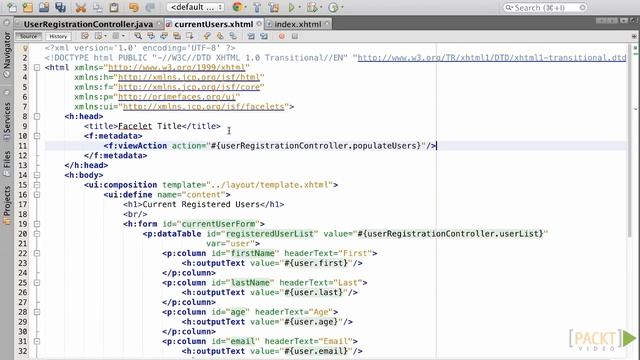The image size is (640, 360).
Task: Close the index.xhtml tab
Action: [327, 24]
